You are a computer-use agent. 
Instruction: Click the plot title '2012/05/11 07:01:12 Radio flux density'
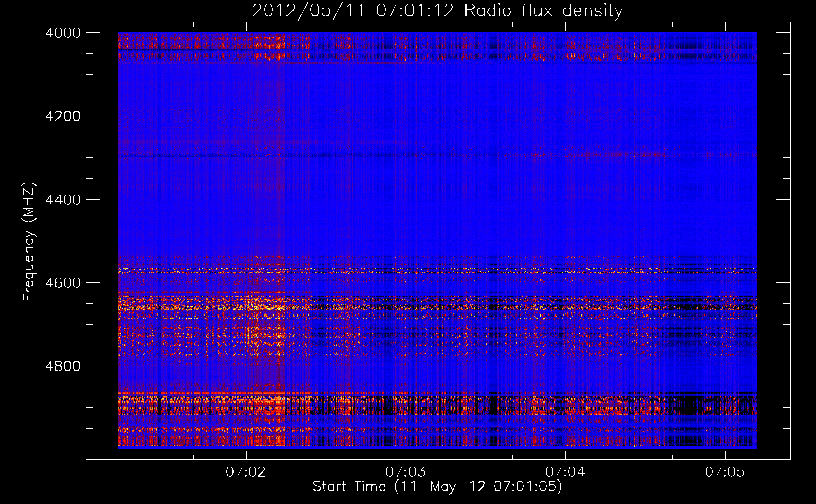tap(438, 11)
